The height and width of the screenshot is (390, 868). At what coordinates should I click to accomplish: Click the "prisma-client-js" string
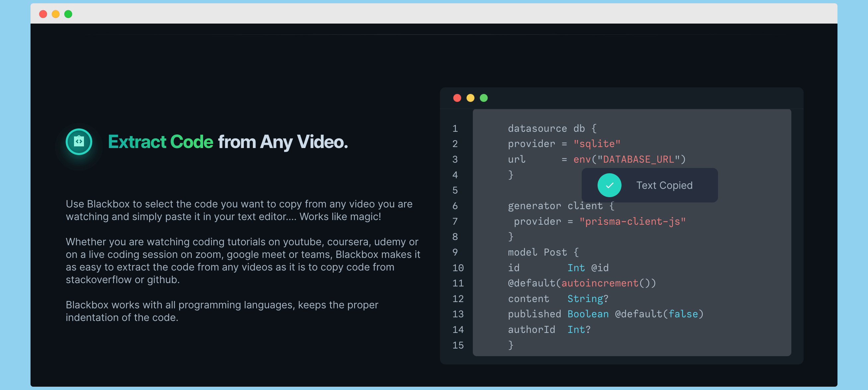(x=632, y=221)
